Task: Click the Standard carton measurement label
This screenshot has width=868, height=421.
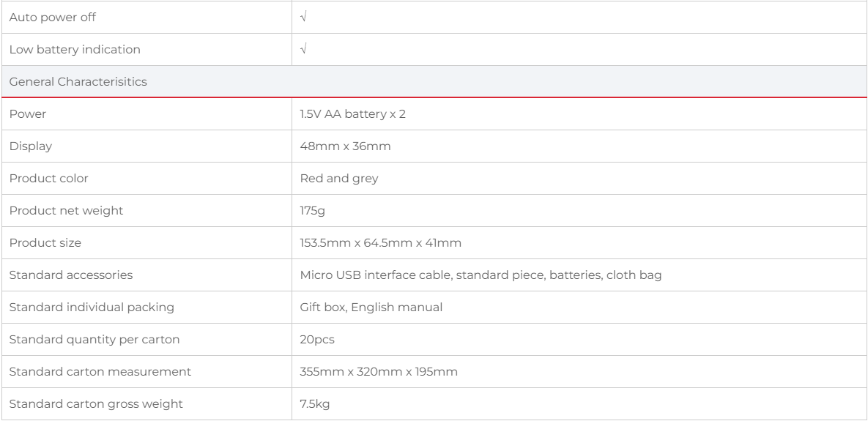Action: click(x=89, y=372)
